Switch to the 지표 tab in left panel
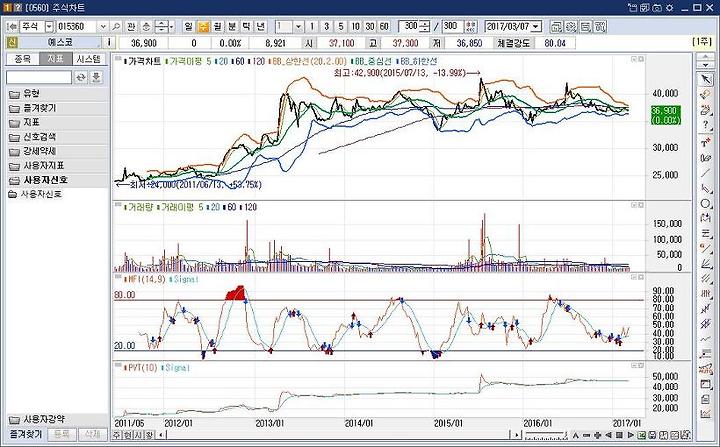 tap(56, 59)
